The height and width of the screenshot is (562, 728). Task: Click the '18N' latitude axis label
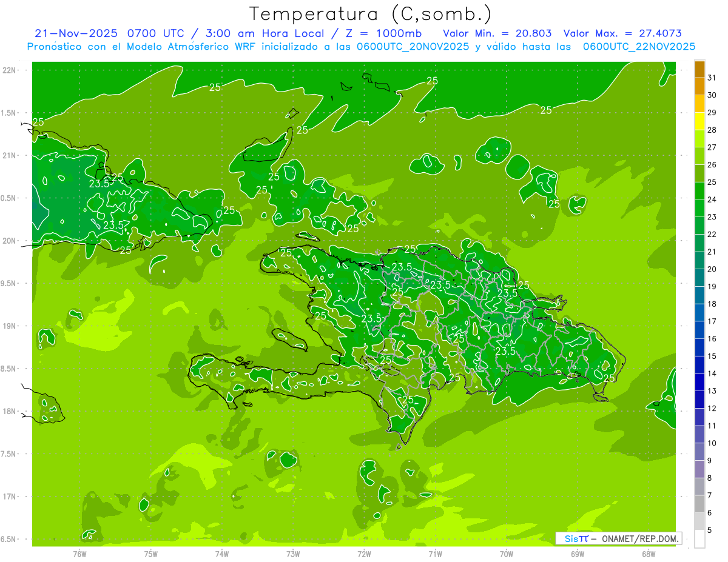pos(9,412)
